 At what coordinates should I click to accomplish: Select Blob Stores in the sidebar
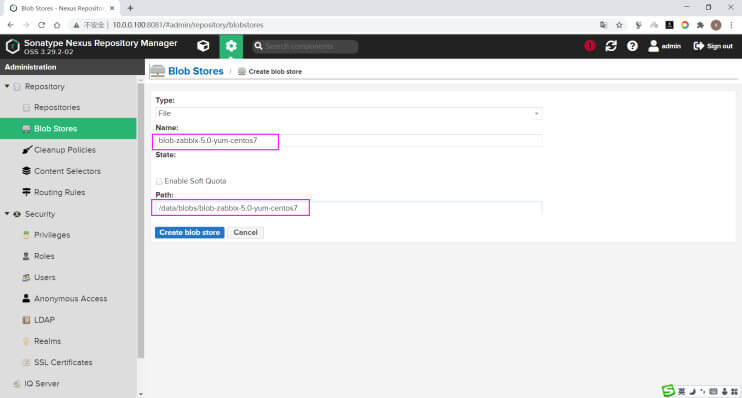tap(68, 129)
